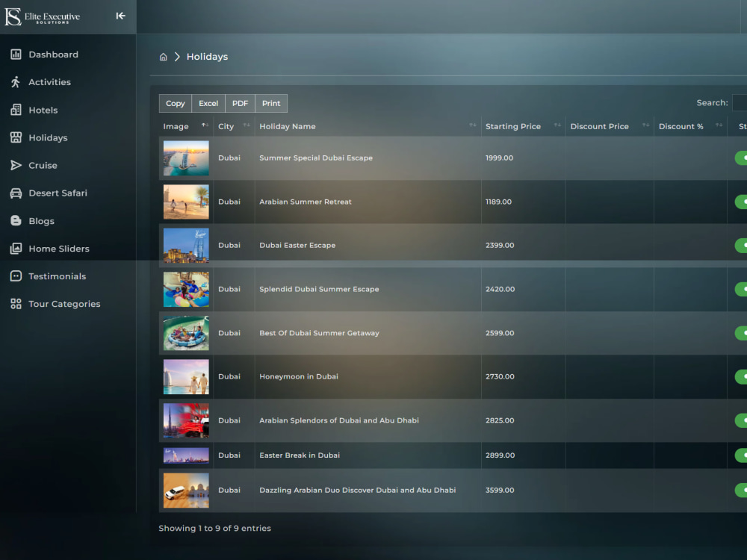This screenshot has width=747, height=560.
Task: Sort by Discount % column arrows
Action: point(719,125)
